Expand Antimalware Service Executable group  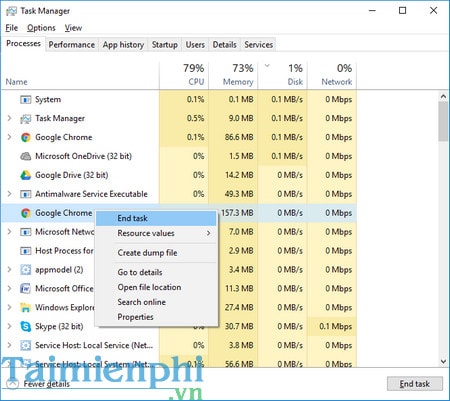tap(9, 194)
